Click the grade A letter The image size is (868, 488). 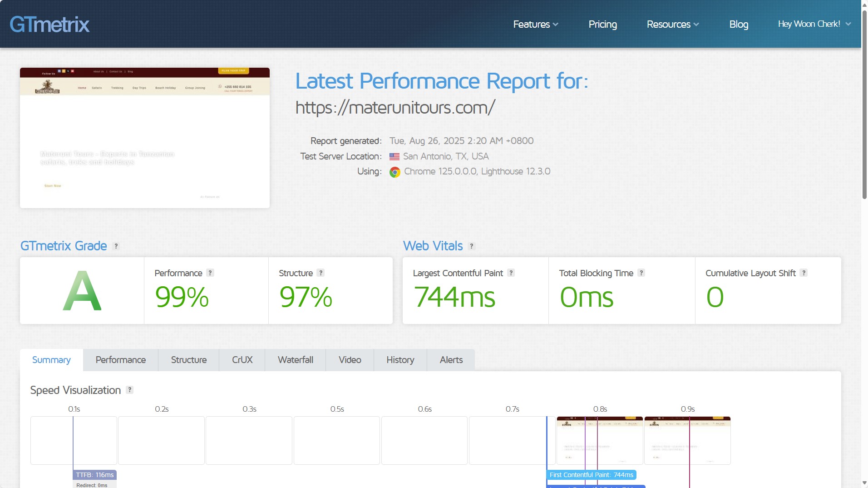click(x=82, y=291)
